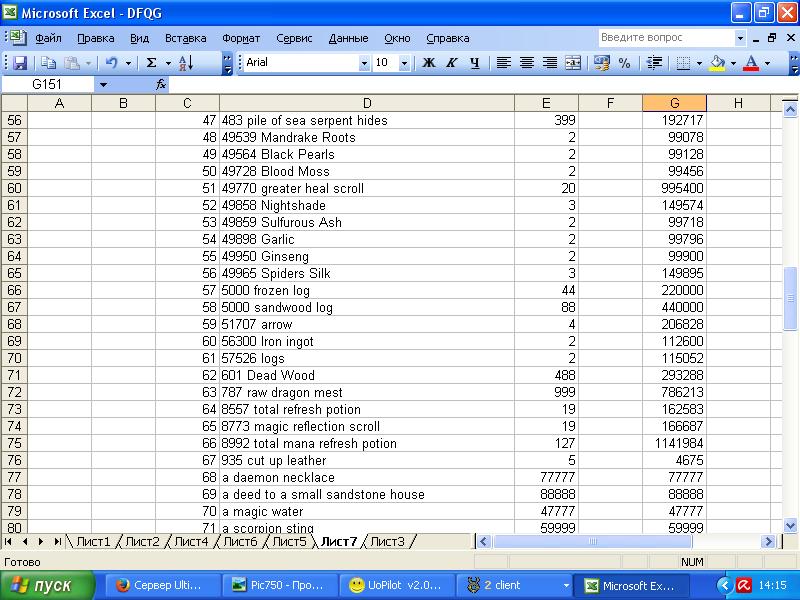
Task: Click the Merge and Center icon
Action: tap(572, 63)
